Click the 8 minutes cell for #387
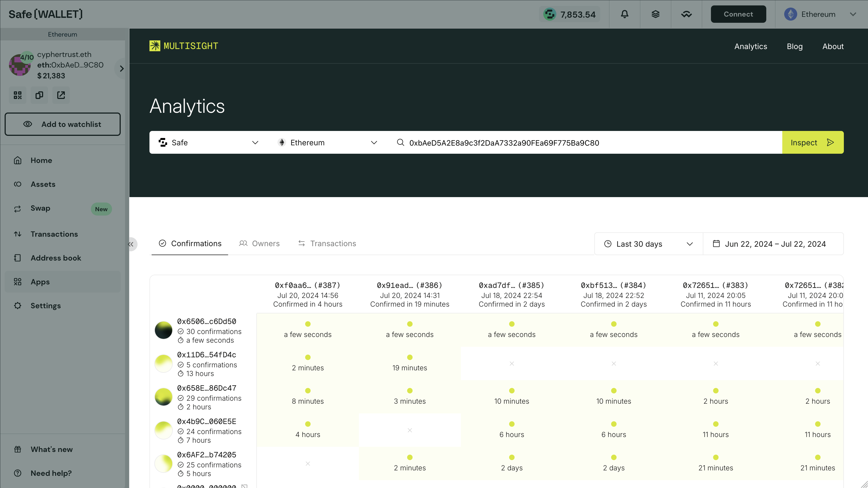The image size is (868, 488). pos(308,397)
